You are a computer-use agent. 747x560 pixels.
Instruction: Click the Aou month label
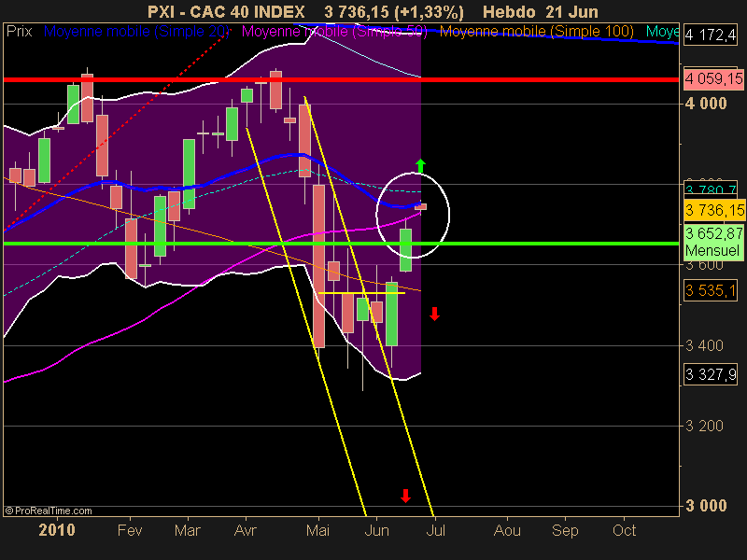[507, 530]
